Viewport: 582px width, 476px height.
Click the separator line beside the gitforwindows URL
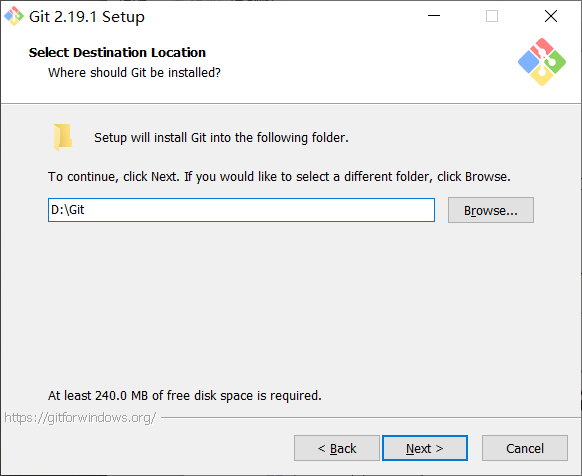click(x=371, y=418)
